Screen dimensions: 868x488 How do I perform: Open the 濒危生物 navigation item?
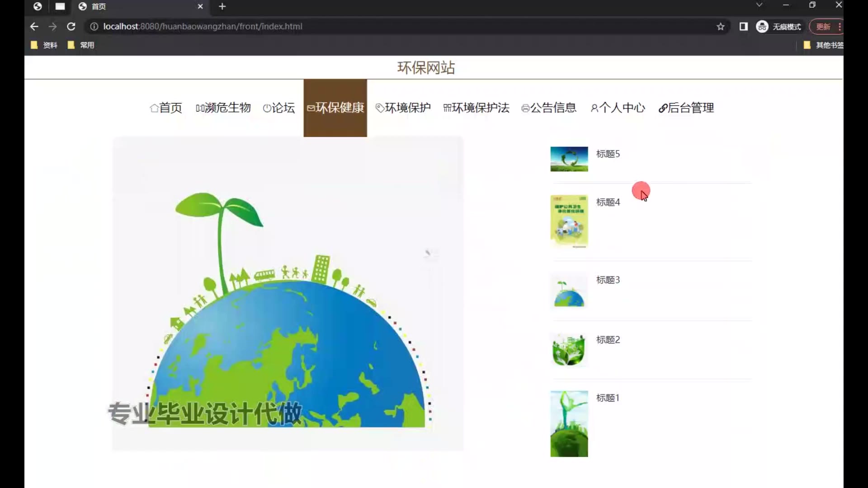click(223, 108)
